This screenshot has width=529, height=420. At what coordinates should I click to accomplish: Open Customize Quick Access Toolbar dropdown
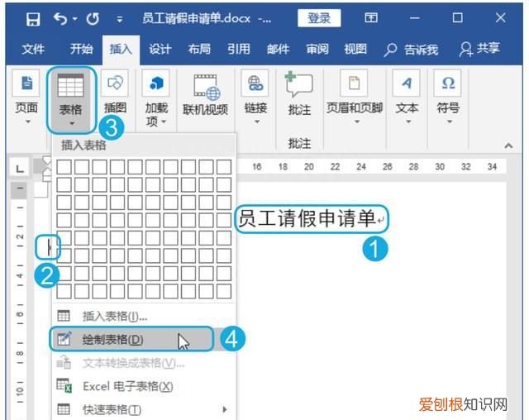click(x=119, y=20)
